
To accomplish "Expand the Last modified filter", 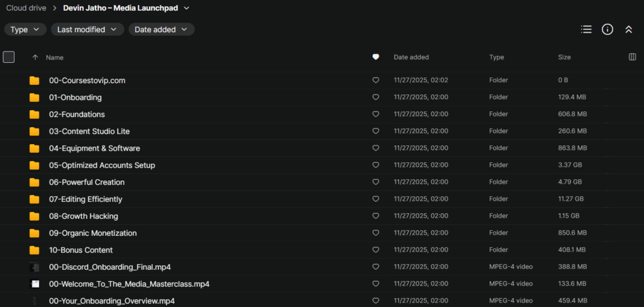I will point(87,30).
